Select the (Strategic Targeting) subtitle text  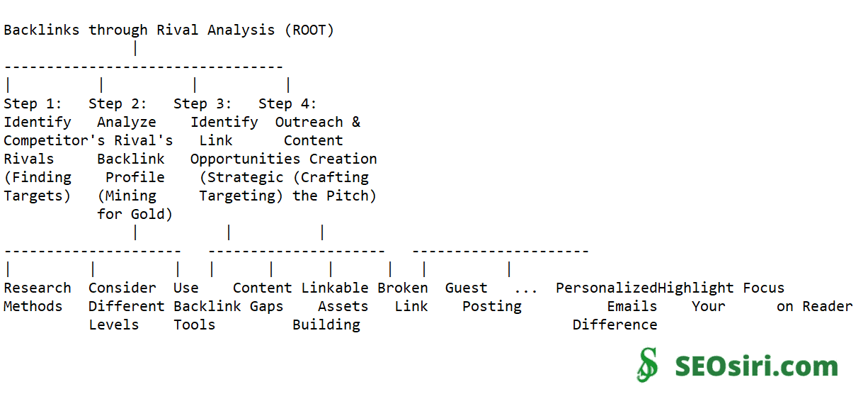pyautogui.click(x=241, y=186)
